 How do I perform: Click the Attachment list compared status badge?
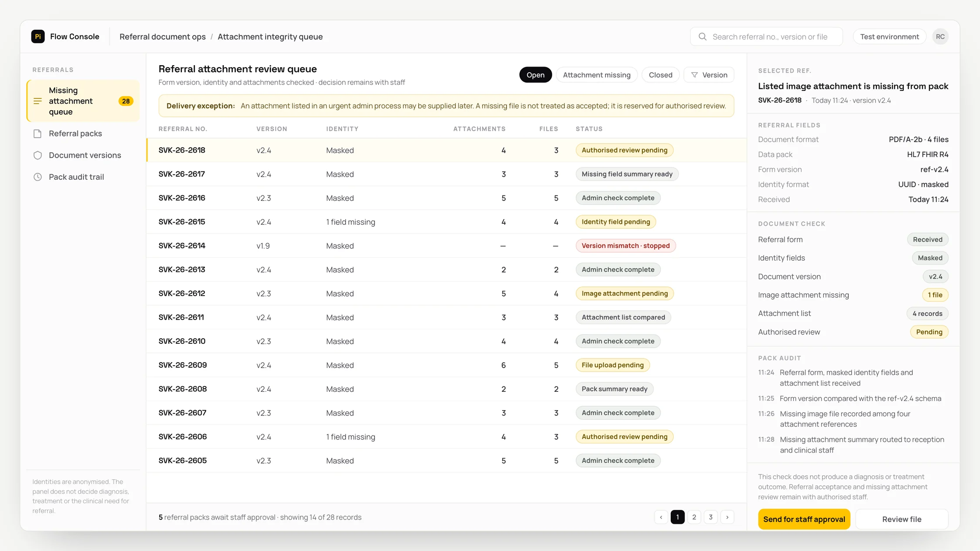pyautogui.click(x=623, y=317)
